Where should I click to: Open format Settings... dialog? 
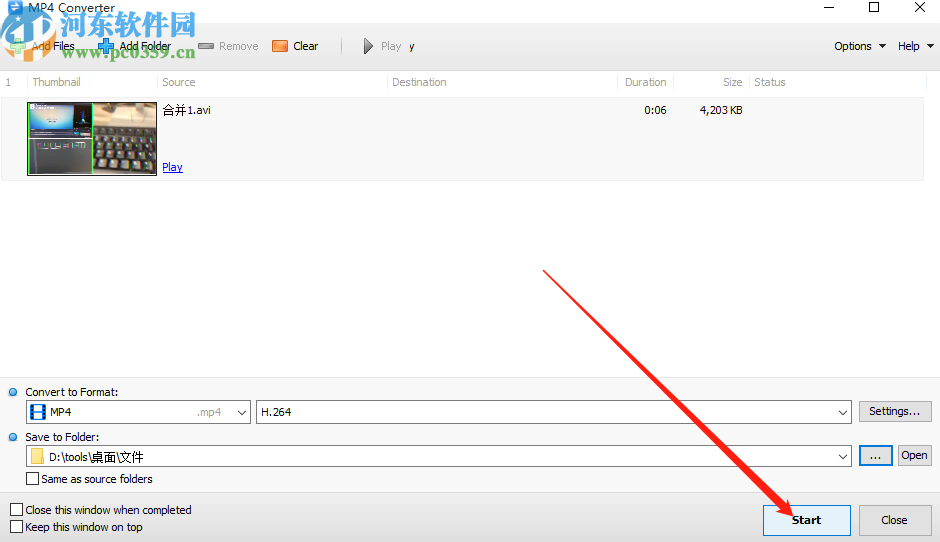click(895, 411)
